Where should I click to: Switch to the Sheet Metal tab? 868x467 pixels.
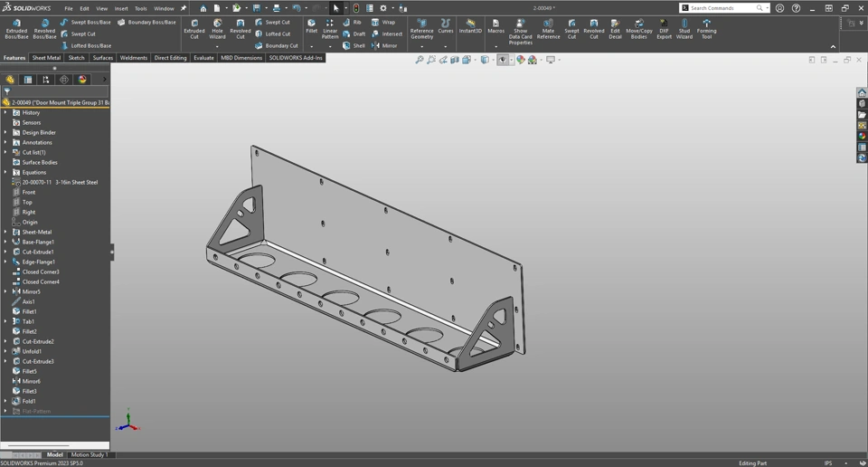pos(46,58)
